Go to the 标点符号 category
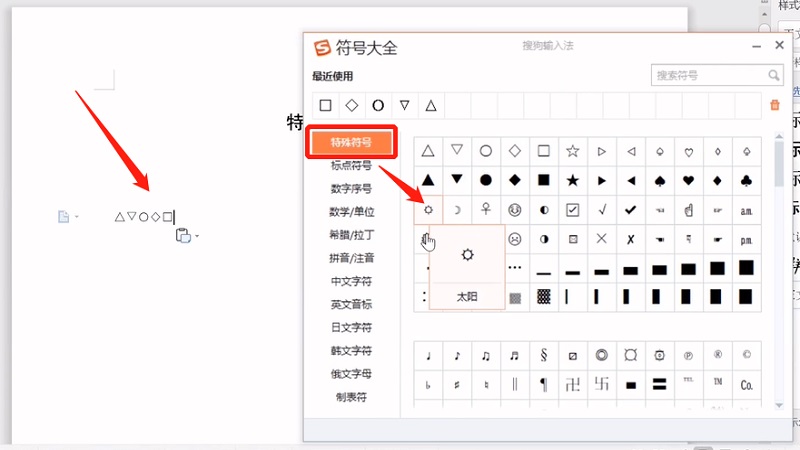 click(351, 165)
